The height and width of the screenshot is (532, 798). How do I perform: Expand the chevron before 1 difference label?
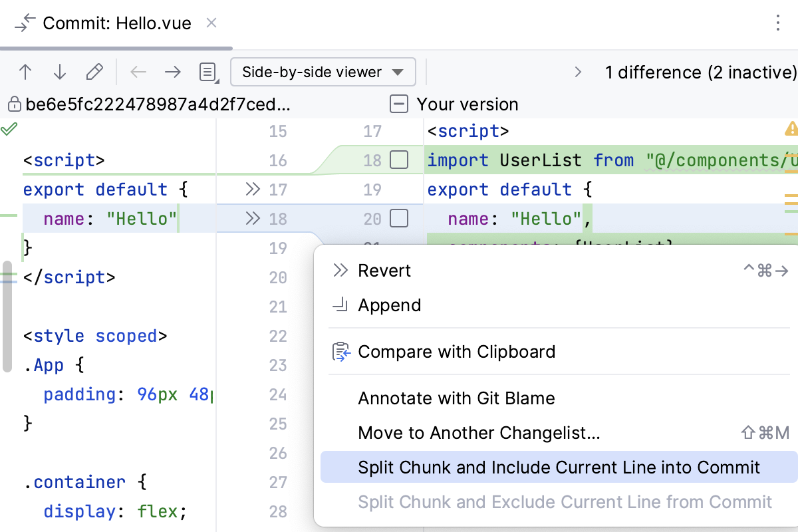coord(578,72)
